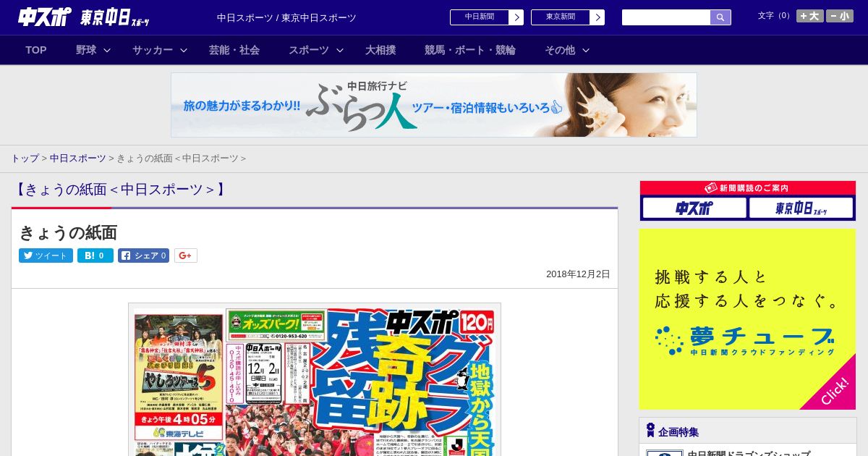Click the きょうの紙面 article heading
Screen dimensions: 868x456
click(68, 232)
